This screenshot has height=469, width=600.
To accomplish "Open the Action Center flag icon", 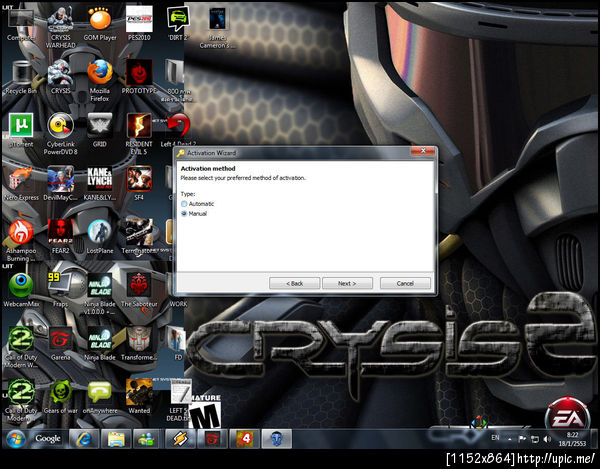I will coord(522,439).
